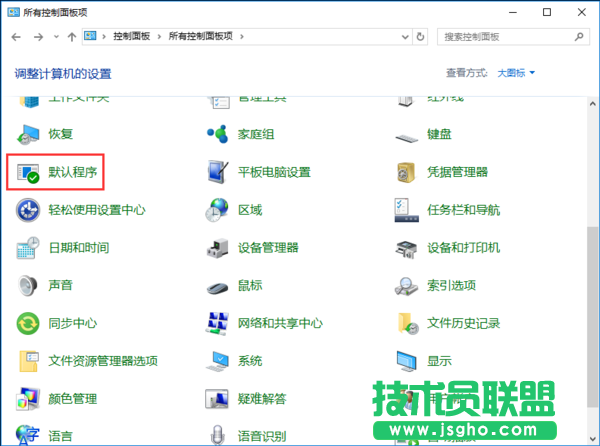
Task: Expand the address bar history dropdown
Action: [405, 37]
